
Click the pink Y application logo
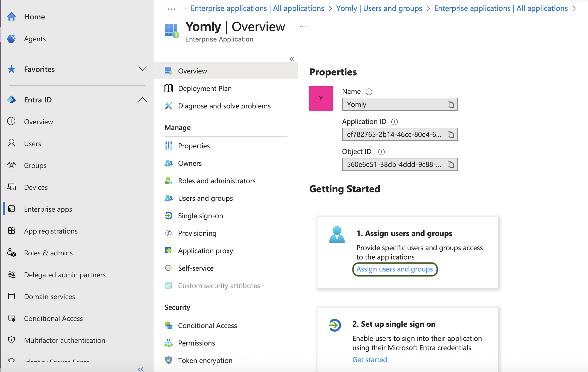(321, 99)
